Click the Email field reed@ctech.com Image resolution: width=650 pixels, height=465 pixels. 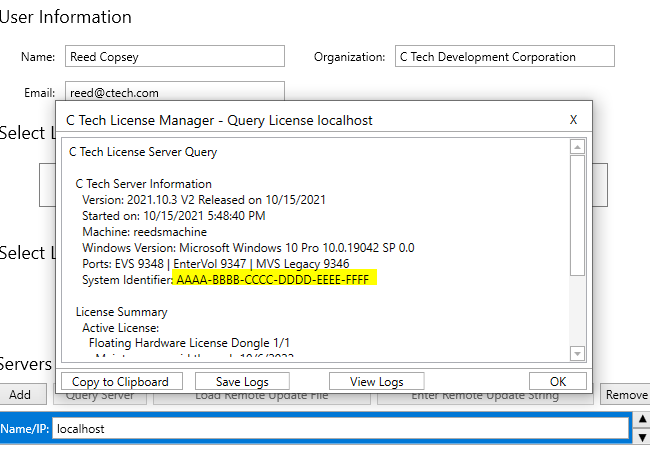pyautogui.click(x=175, y=91)
